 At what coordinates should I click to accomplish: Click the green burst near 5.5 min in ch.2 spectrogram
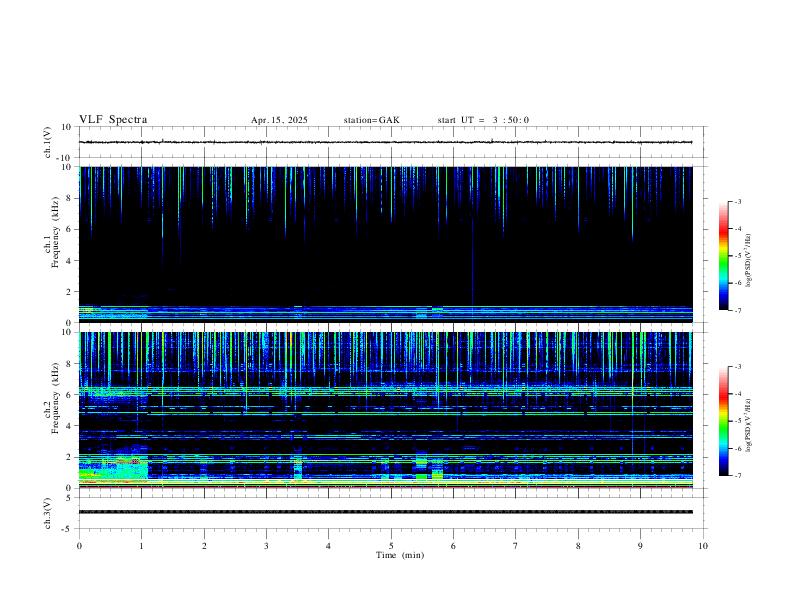[421, 467]
